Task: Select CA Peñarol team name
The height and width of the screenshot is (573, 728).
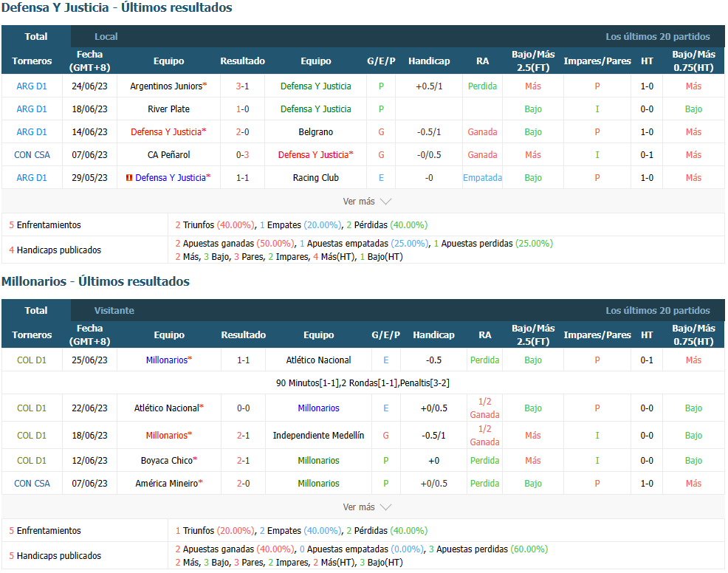Action: [168, 154]
